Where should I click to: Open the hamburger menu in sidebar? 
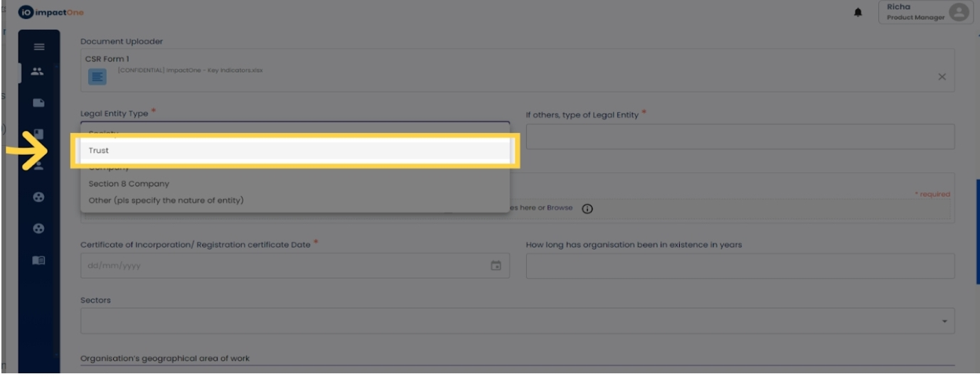(x=39, y=47)
